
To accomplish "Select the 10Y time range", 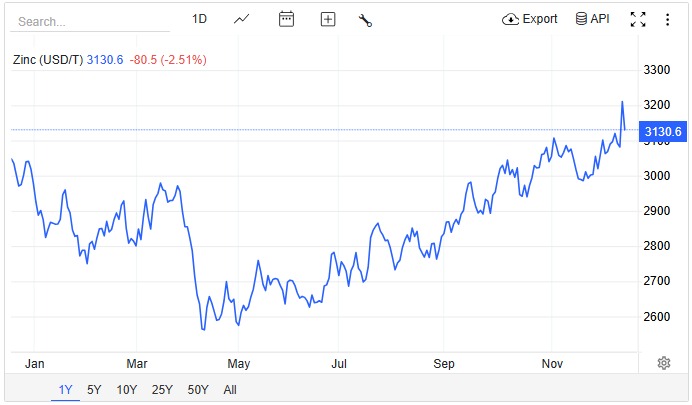I will click(x=126, y=390).
